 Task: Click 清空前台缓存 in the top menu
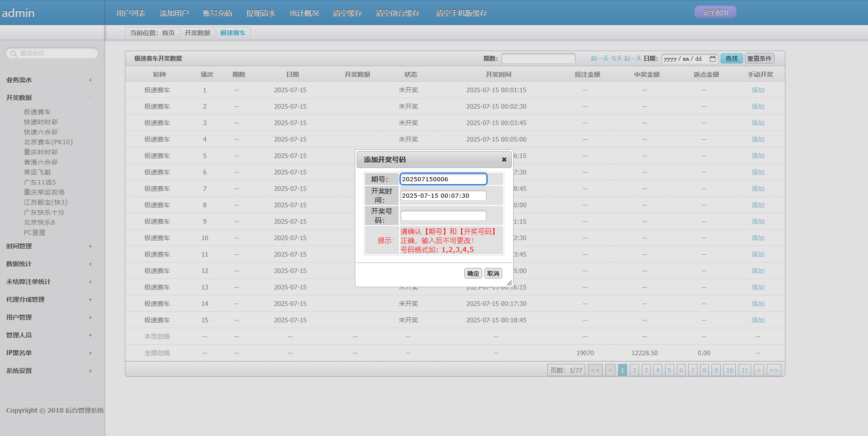click(398, 13)
